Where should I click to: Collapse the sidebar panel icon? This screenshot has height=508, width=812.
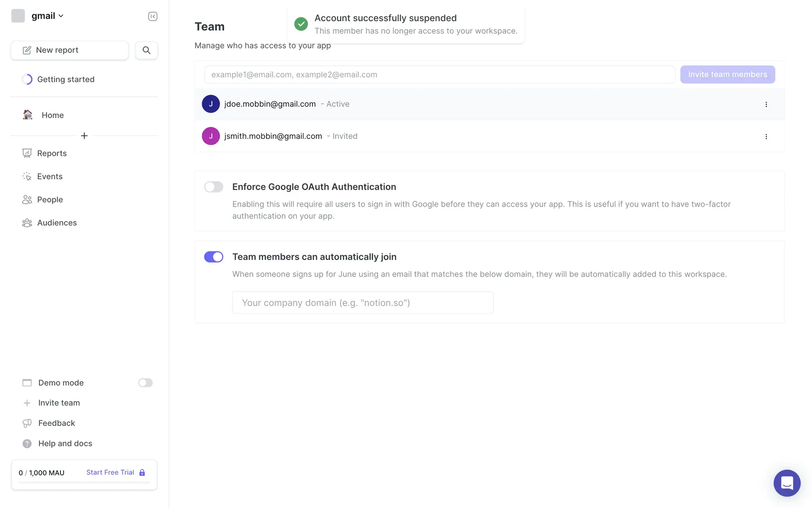pyautogui.click(x=153, y=16)
